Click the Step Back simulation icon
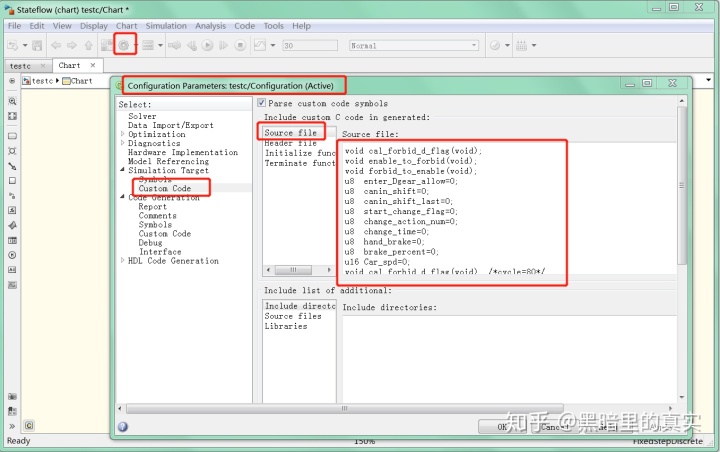 [192, 45]
